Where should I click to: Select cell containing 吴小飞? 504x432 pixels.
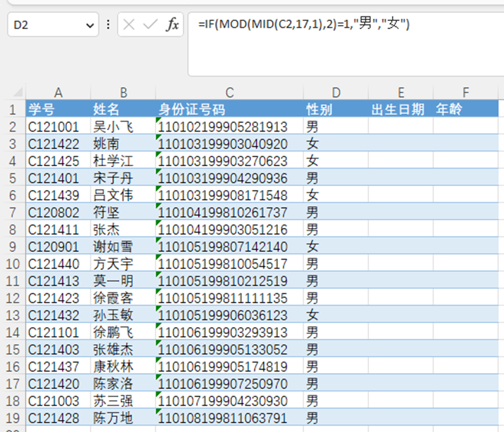123,127
